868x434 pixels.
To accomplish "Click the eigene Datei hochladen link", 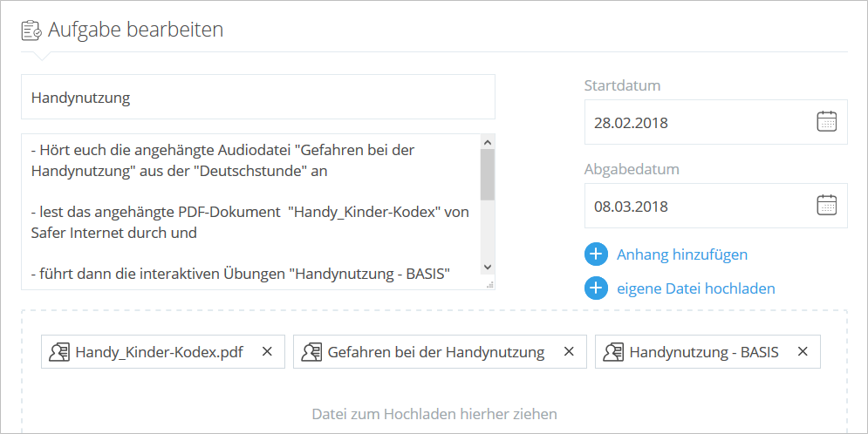I will (x=696, y=288).
